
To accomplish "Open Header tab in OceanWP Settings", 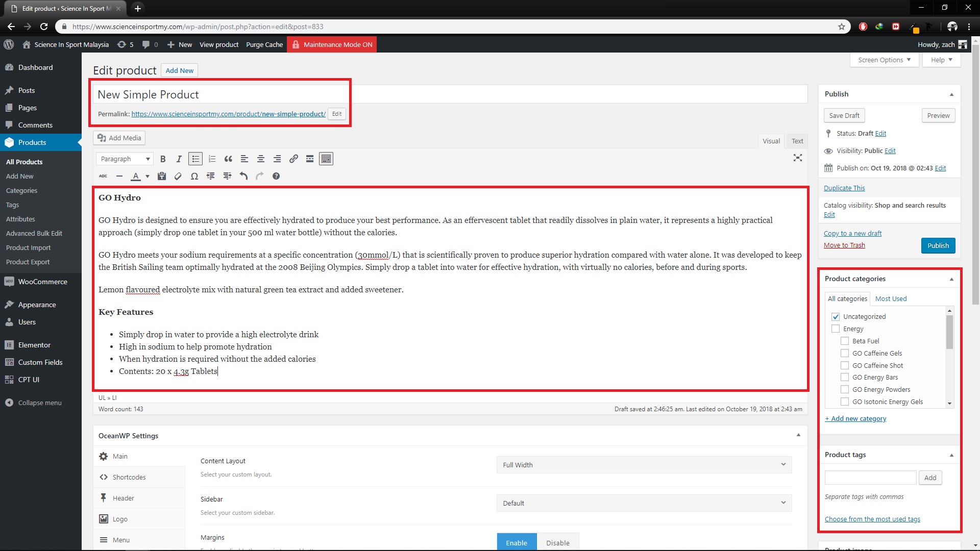I will (139, 498).
